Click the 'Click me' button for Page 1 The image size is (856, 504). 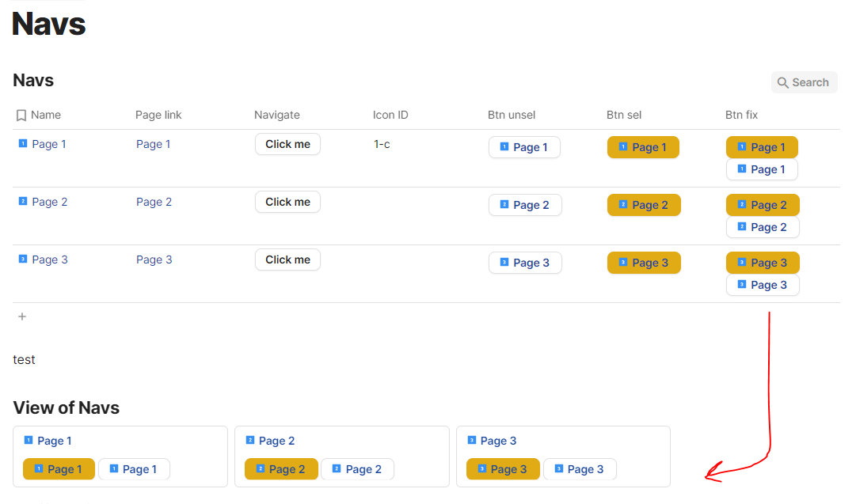(x=287, y=144)
